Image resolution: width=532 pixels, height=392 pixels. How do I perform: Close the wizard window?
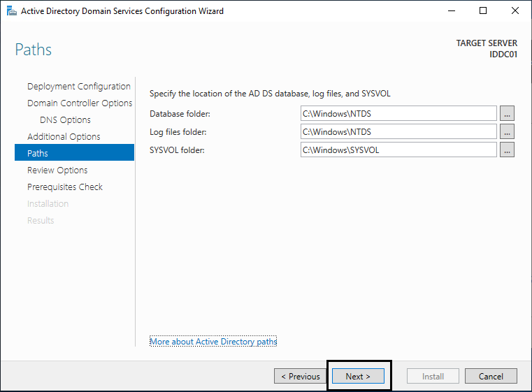click(x=515, y=11)
